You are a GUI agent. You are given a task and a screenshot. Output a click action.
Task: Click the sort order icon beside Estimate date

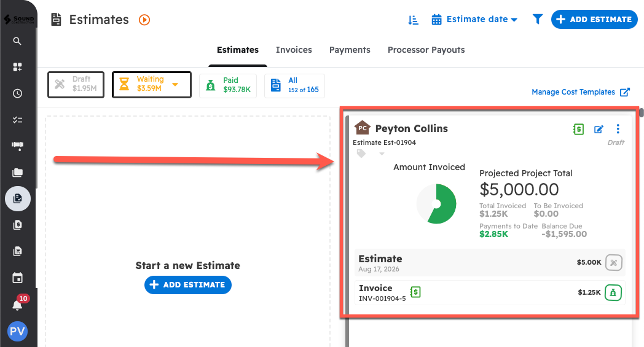click(413, 20)
